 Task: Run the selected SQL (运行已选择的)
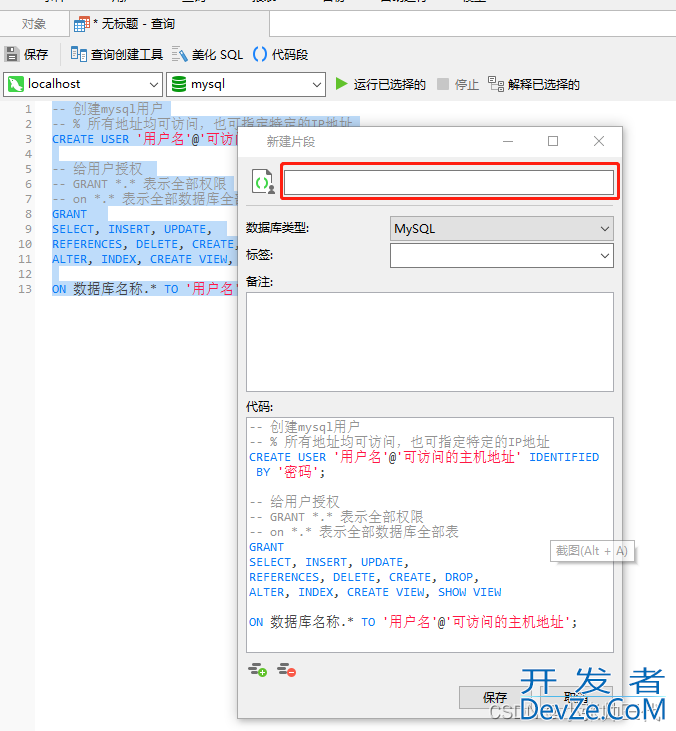tap(380, 84)
